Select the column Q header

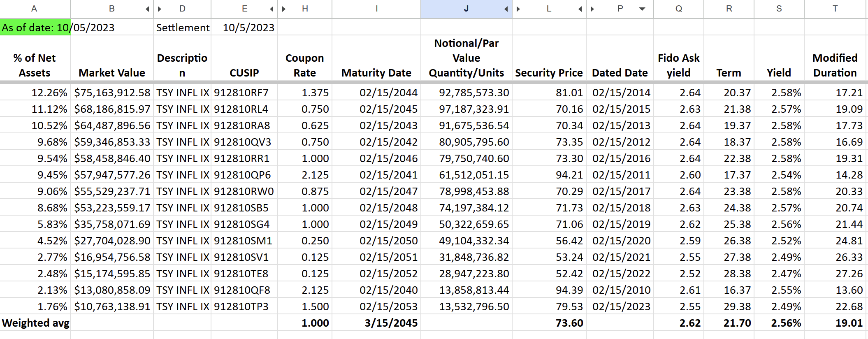click(679, 9)
